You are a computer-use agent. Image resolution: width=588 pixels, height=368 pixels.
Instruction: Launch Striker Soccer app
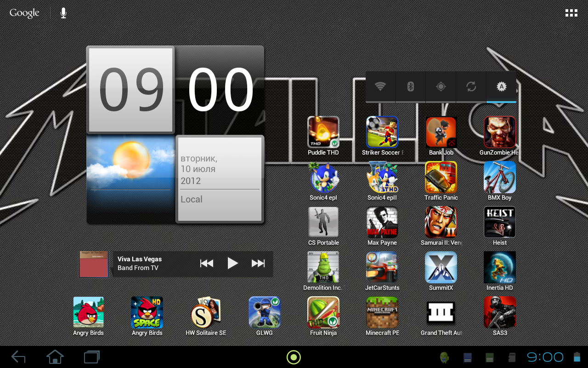tap(382, 132)
